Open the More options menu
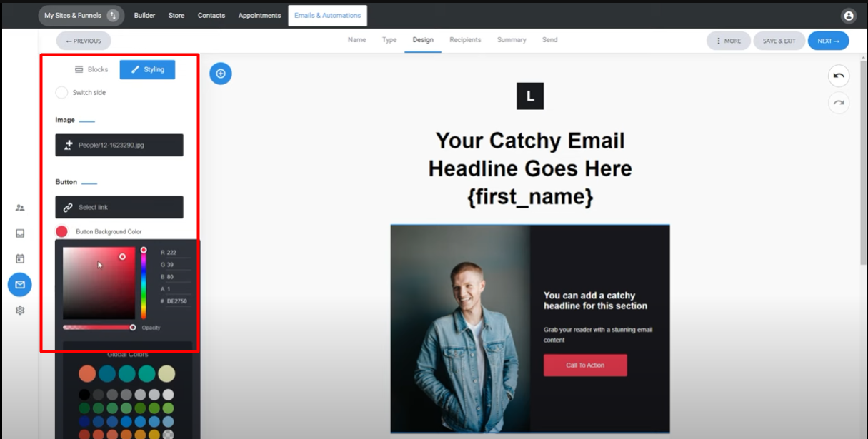 point(729,41)
